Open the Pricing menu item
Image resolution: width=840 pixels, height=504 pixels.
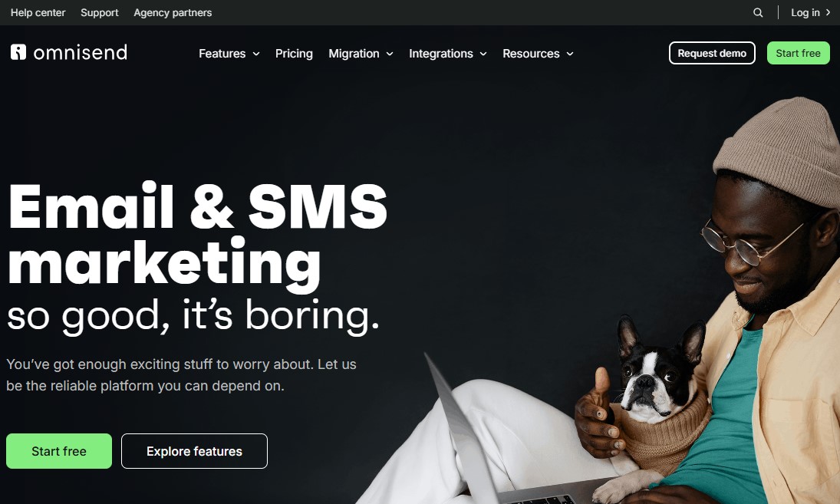[294, 54]
